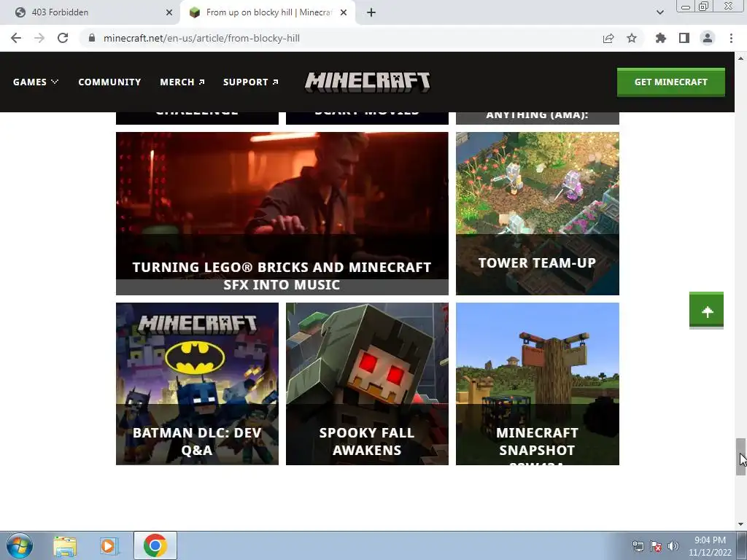Image resolution: width=747 pixels, height=560 pixels.
Task: Click the Minecraft logo
Action: coord(368,82)
